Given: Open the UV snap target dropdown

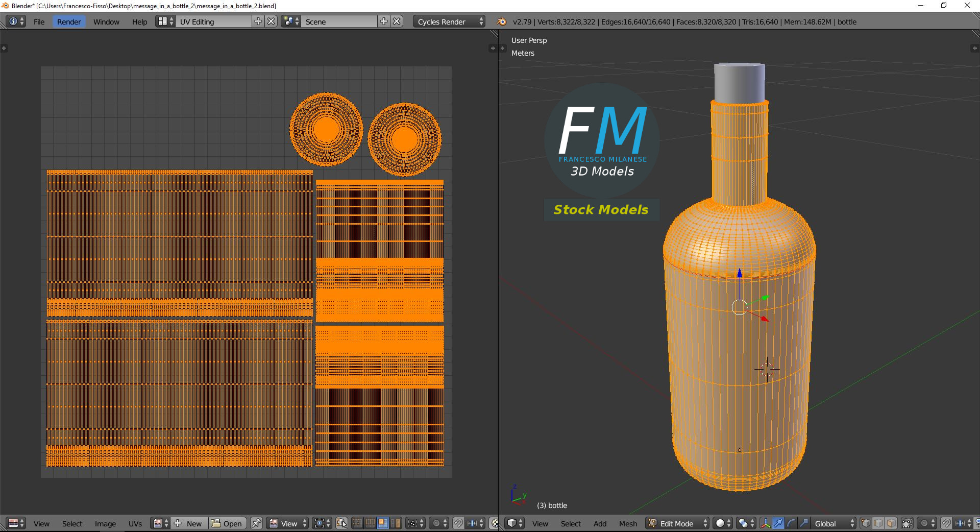Looking at the screenshot, I should coord(475,523).
